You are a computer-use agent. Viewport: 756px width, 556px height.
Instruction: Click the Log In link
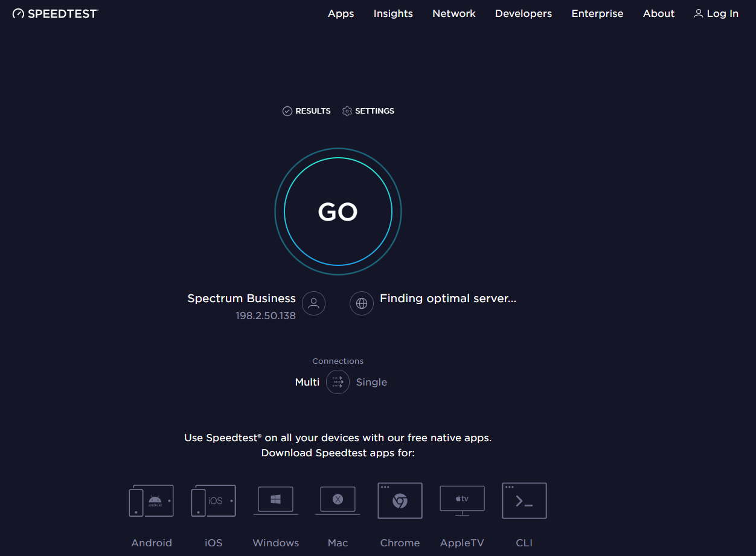point(716,13)
